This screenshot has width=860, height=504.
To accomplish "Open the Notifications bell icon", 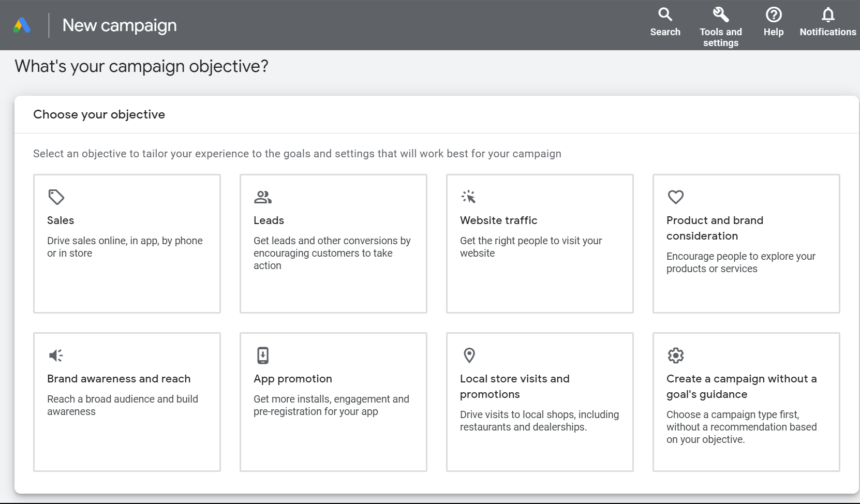I will 828,14.
